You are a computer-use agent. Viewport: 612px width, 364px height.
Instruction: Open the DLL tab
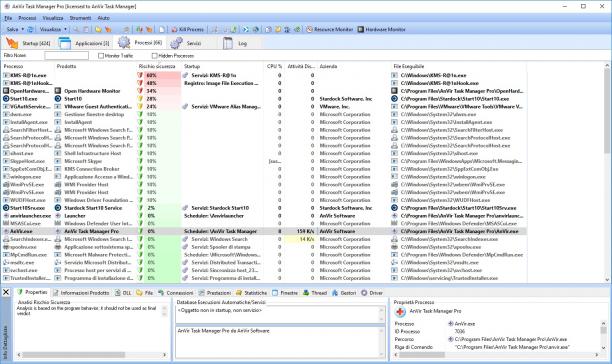[123, 293]
